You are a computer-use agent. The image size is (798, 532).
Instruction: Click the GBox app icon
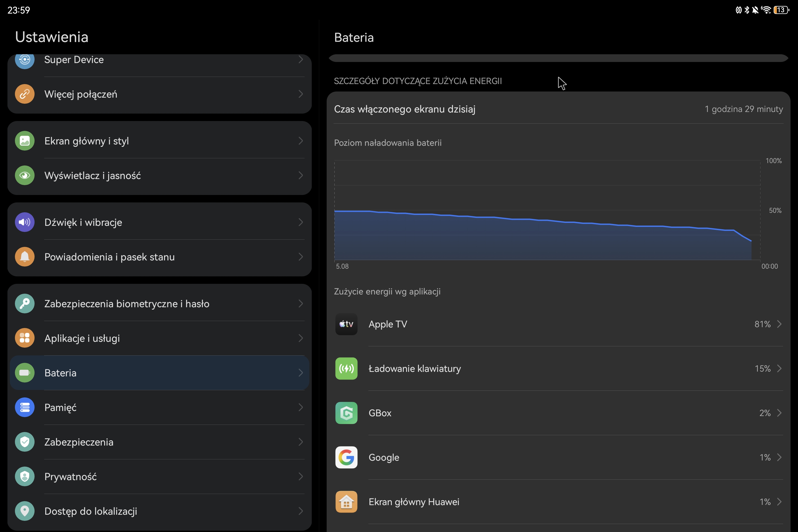coord(346,413)
